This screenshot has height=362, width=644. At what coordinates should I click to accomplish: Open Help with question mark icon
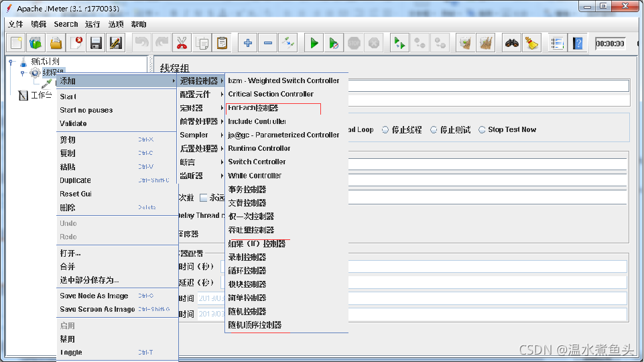point(578,43)
